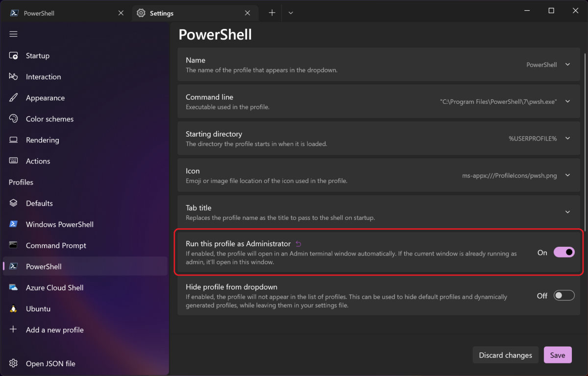The height and width of the screenshot is (376, 588).
Task: Select the Ubuntu profile icon
Action: click(x=14, y=308)
